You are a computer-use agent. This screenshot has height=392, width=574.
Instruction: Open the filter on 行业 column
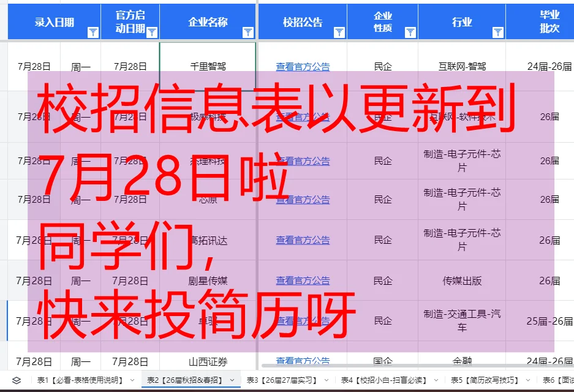point(498,32)
